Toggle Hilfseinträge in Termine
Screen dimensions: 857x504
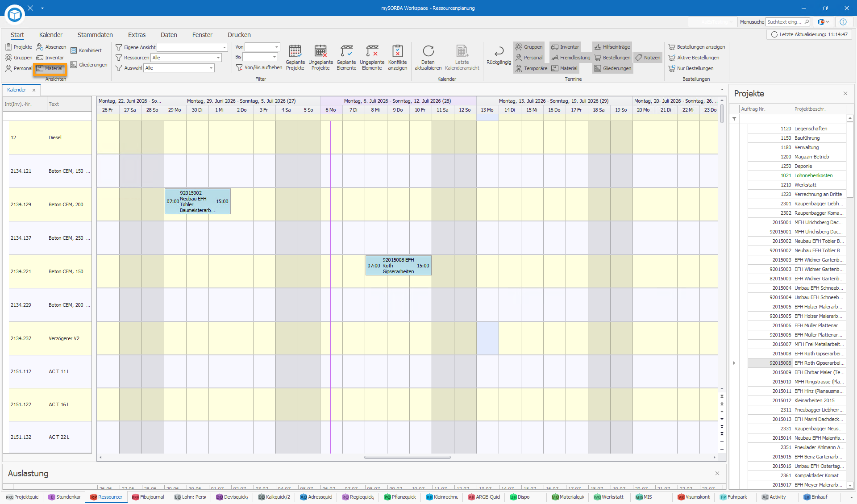tap(612, 47)
